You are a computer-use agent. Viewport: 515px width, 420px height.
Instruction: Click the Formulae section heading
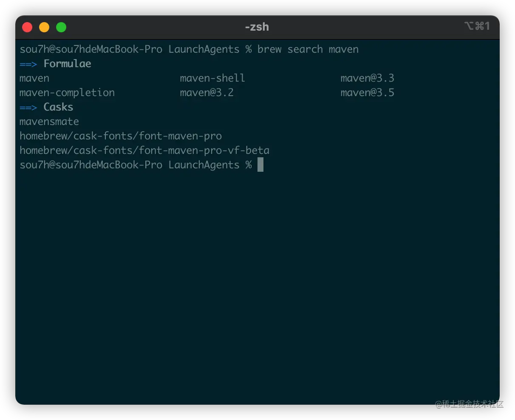pyautogui.click(x=67, y=64)
